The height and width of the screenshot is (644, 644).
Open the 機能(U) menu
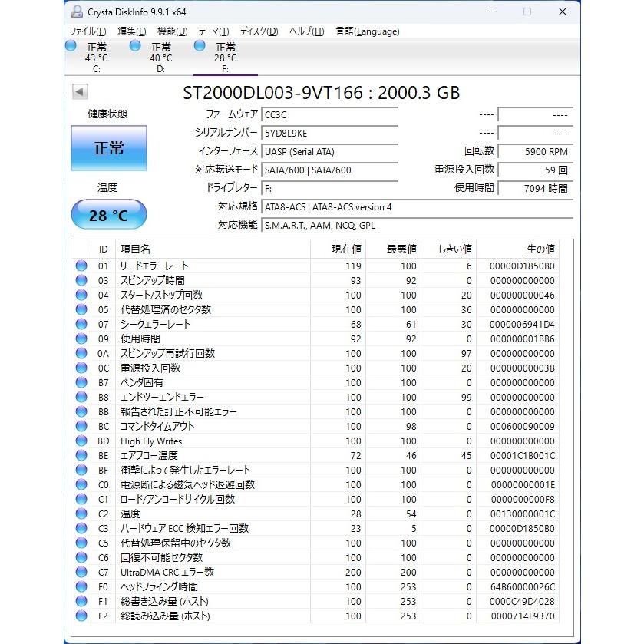173,31
